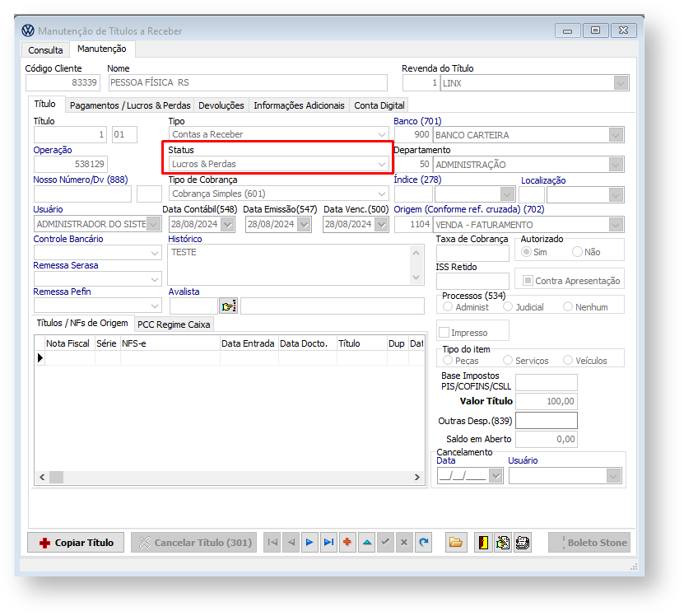Screen dimensions: 684x616
Task: Select Administ process option
Action: 448,307
